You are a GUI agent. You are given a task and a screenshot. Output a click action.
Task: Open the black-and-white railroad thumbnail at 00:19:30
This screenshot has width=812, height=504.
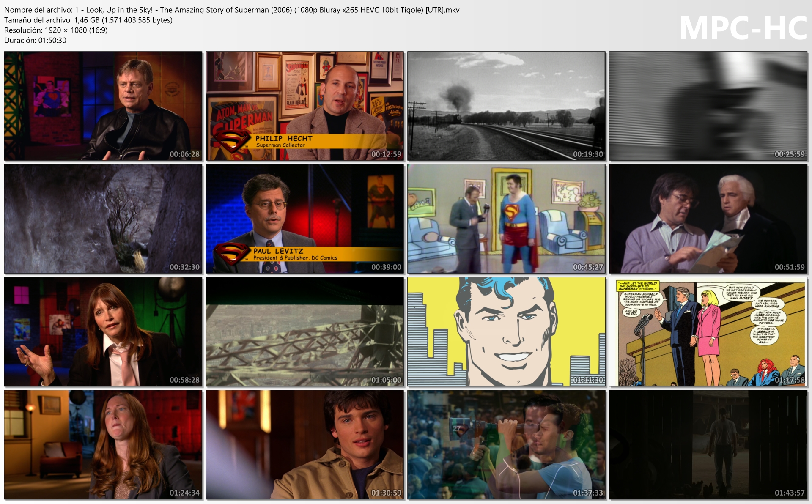[506, 106]
